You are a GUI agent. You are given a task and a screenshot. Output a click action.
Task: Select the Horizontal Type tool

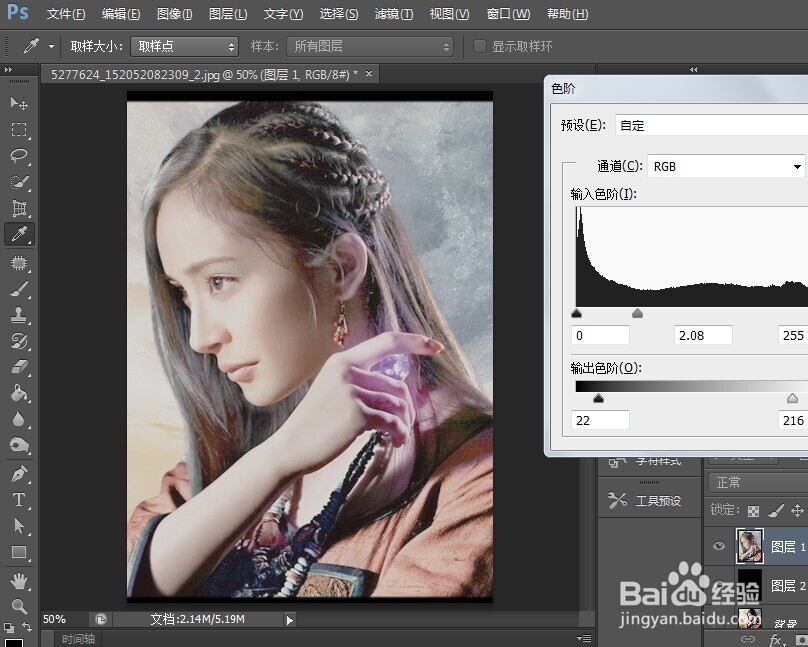point(19,500)
